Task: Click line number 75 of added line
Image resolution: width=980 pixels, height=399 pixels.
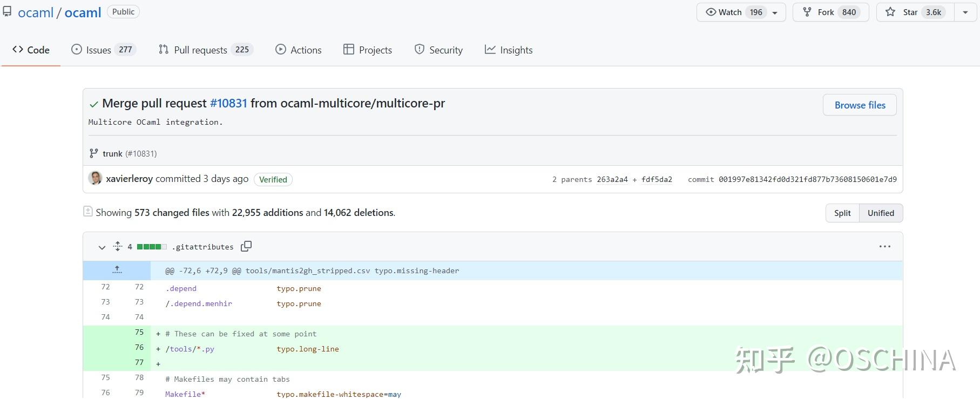Action: pyautogui.click(x=139, y=332)
